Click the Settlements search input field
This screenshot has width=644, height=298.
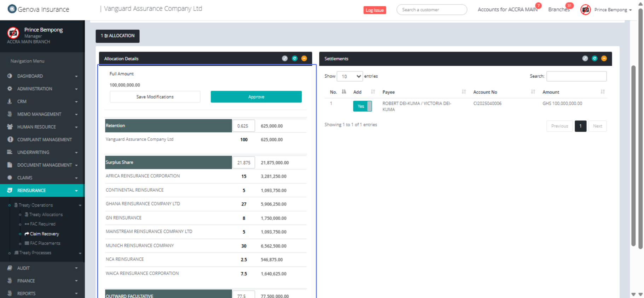tap(576, 76)
